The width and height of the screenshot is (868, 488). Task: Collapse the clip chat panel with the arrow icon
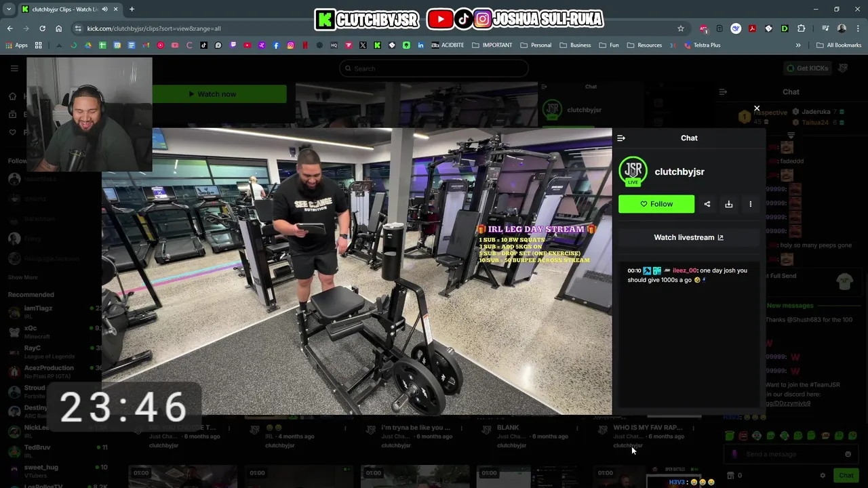pos(621,138)
